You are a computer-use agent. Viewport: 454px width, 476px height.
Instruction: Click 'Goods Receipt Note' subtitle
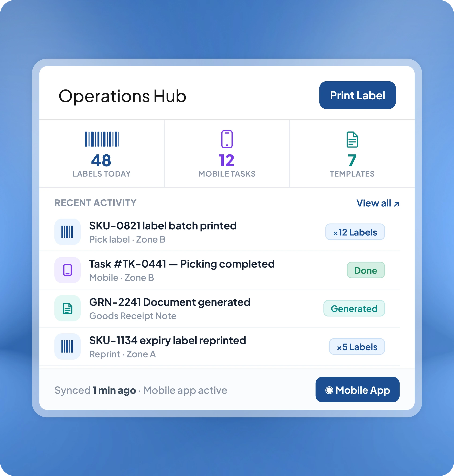(x=133, y=316)
